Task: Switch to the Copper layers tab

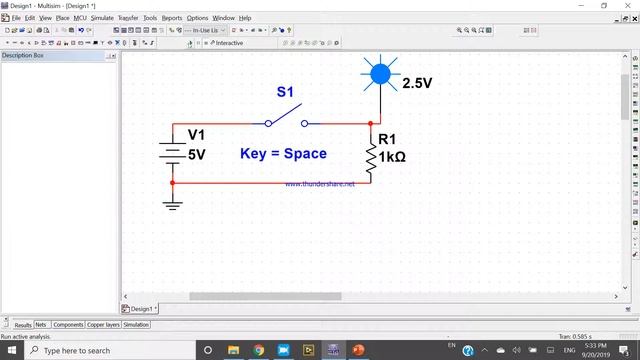Action: pyautogui.click(x=103, y=325)
